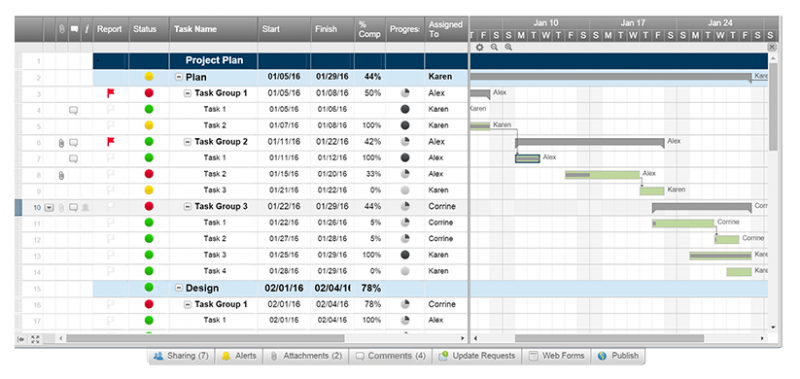Toggle the report flag on row 13

coord(110,255)
